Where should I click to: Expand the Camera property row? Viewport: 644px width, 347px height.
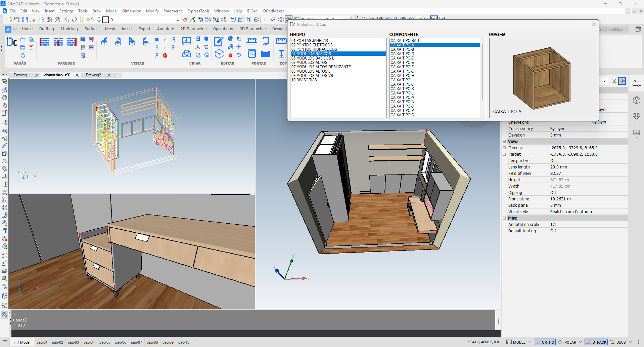(504, 148)
